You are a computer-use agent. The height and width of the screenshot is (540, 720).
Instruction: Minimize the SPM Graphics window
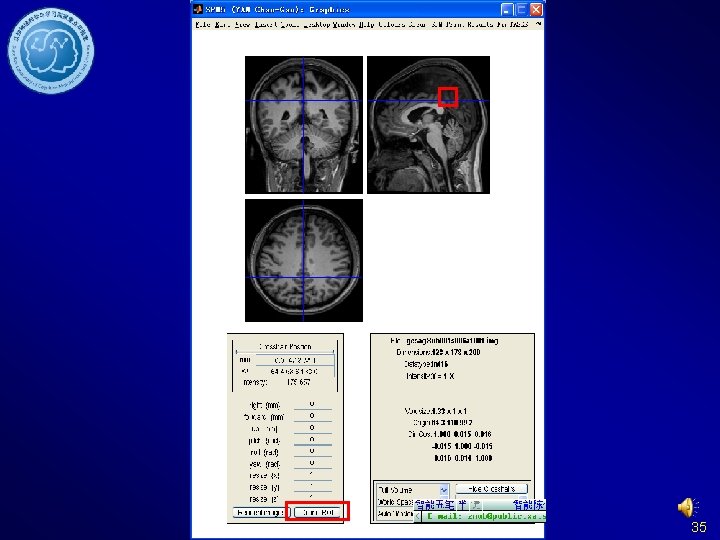pos(507,10)
